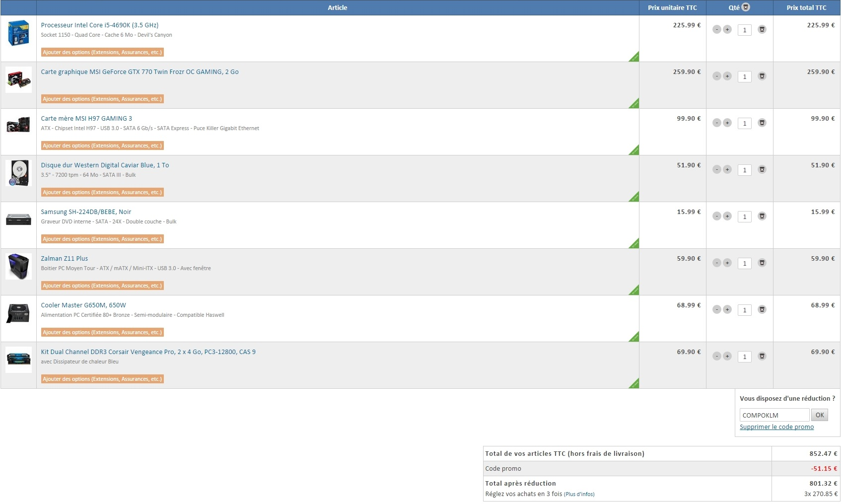Screen dimensions: 844x504
Task: Decrease quantity of Western Digital Caviar Blue
Action: (716, 170)
